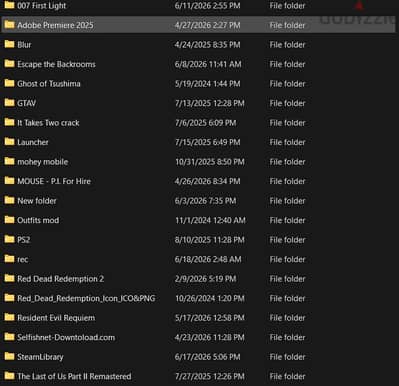Select the Red Dead Redemption 2 name
The height and width of the screenshot is (386, 399).
point(61,279)
